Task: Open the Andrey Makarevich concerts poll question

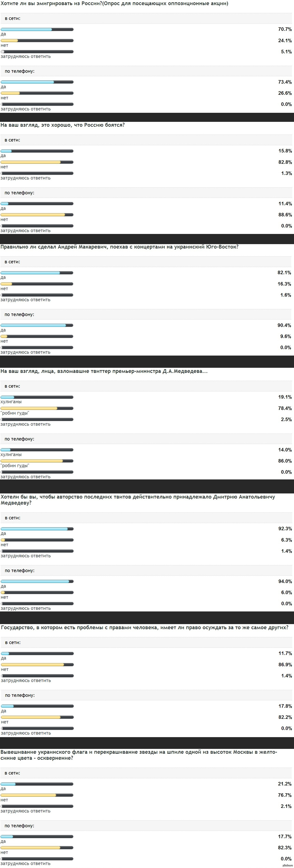Action: (119, 247)
